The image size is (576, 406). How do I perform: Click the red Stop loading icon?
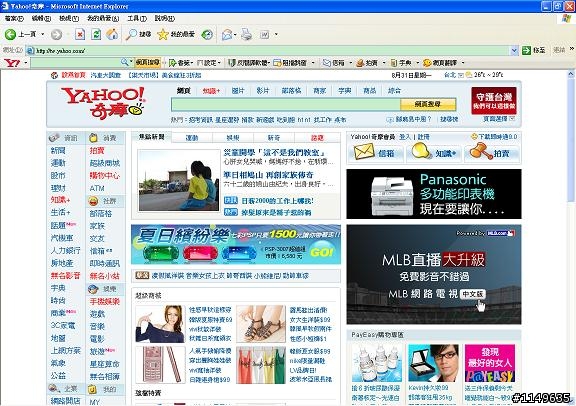coord(80,35)
